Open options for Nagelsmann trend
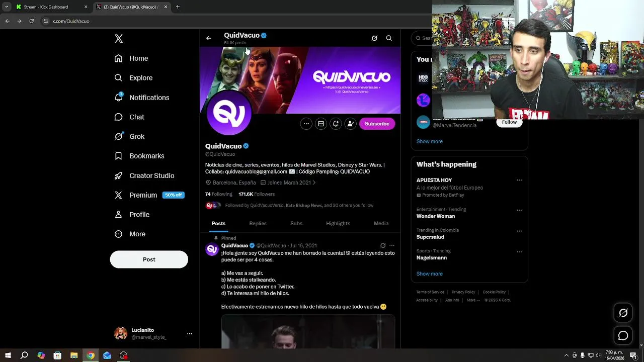The image size is (644, 362). click(519, 252)
